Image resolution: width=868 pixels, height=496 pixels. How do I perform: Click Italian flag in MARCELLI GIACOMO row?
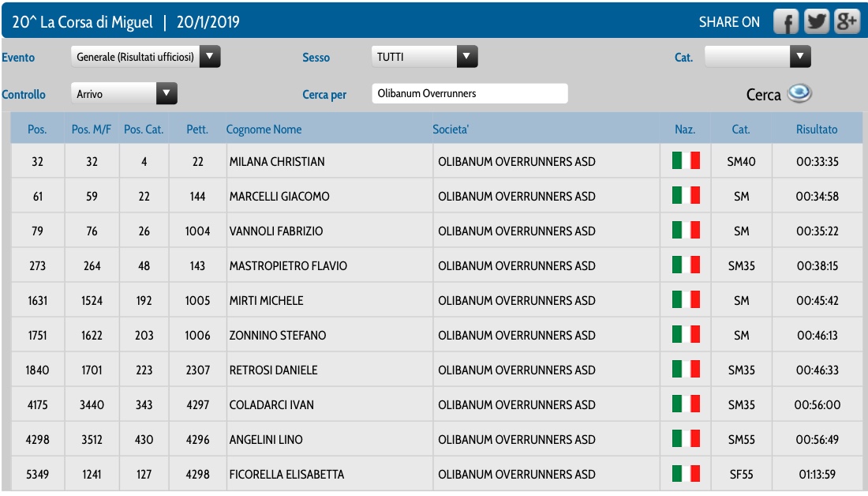(686, 195)
